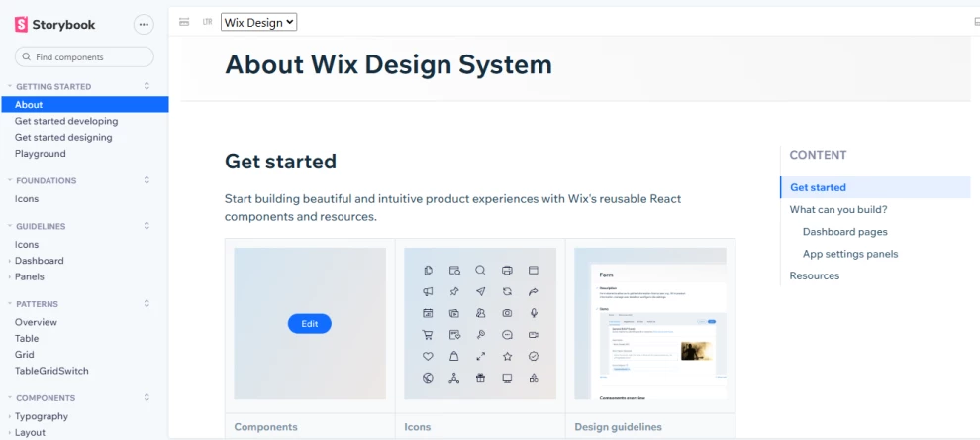
Task: Click the refresh arrows icon in icons grid
Action: click(x=507, y=291)
